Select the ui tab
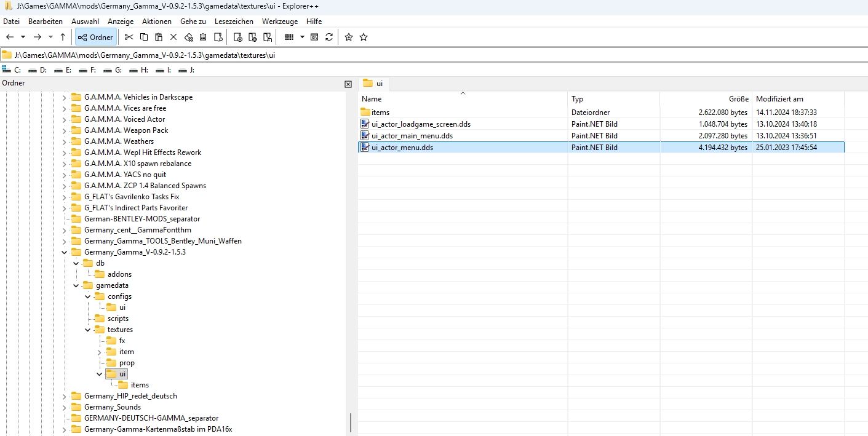 point(373,83)
